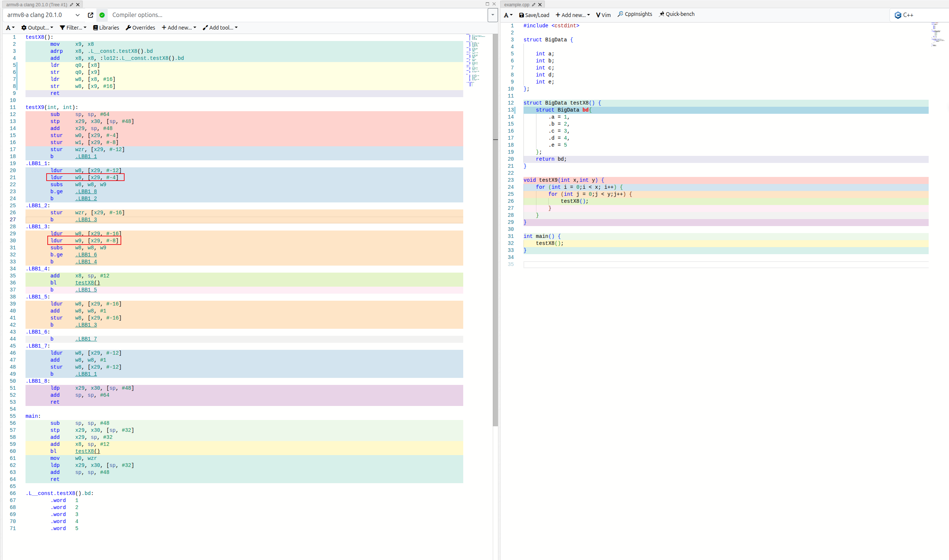Viewport: 949px width, 560px height.
Task: Click the green compilation status icon
Action: click(x=102, y=15)
